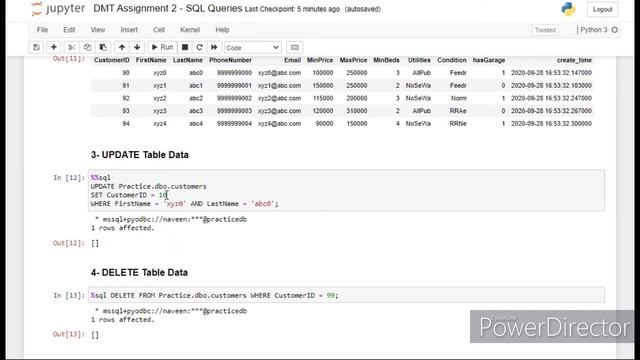
Task: Save the notebook with the floppy icon
Action: pyautogui.click(x=36, y=47)
